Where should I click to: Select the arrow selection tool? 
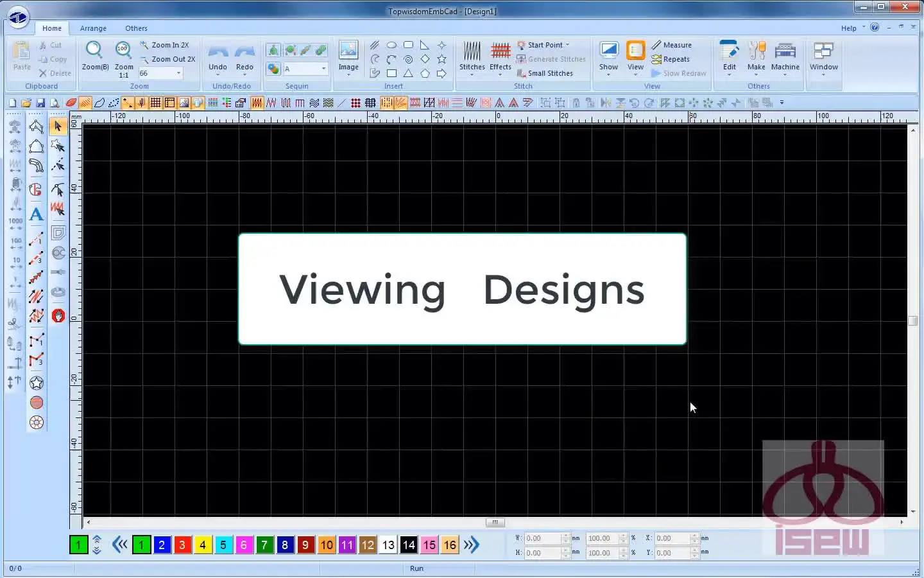coord(58,126)
